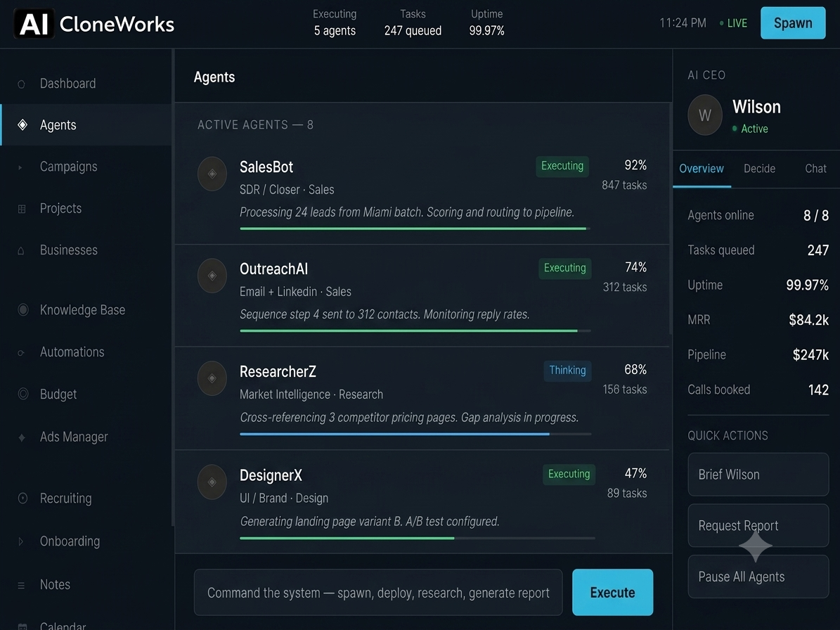Click the DesignerX agent avatar
This screenshot has height=630, width=840.
pyautogui.click(x=212, y=482)
